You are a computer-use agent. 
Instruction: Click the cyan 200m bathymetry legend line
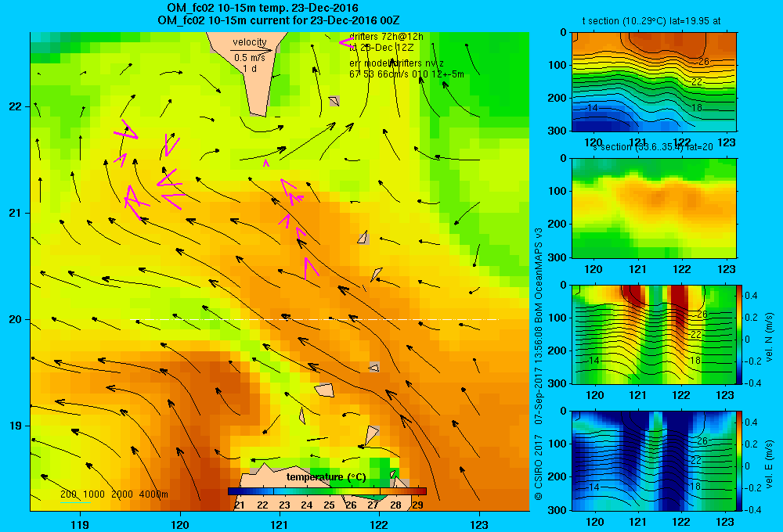pos(75,502)
